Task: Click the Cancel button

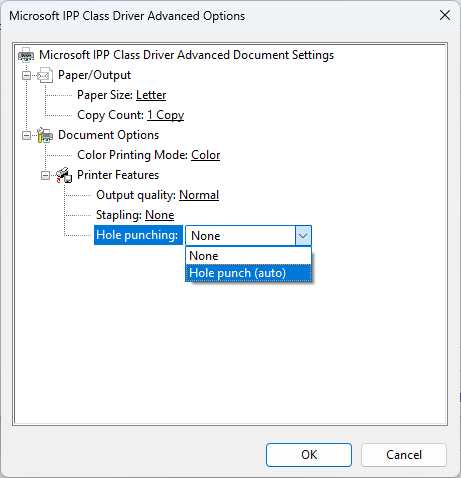Action: point(404,455)
